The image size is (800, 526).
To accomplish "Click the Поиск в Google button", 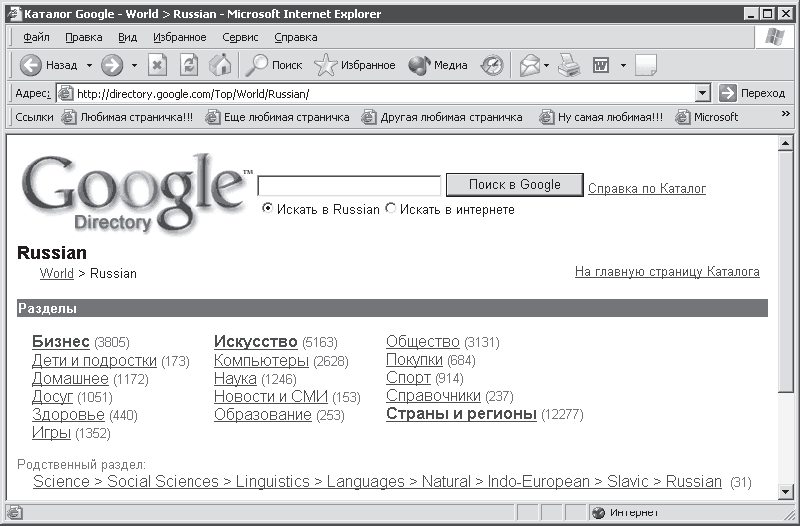I will pyautogui.click(x=515, y=185).
